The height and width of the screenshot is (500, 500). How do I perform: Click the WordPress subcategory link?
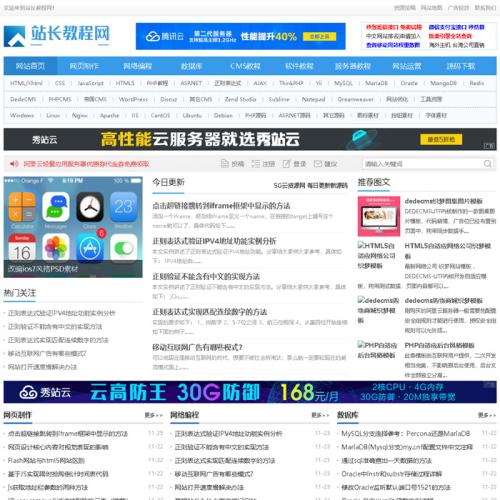click(x=133, y=99)
